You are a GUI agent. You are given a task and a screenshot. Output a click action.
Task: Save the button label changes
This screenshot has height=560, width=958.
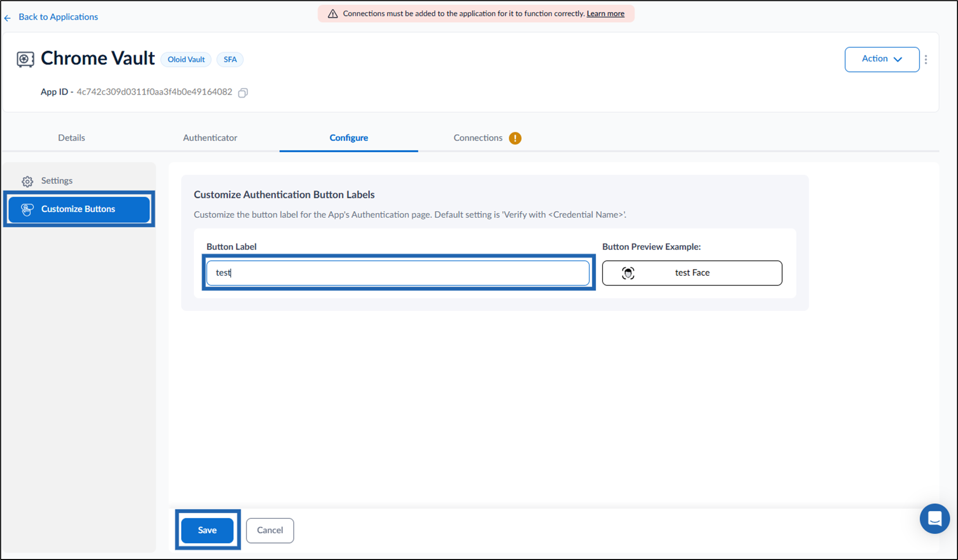[207, 530]
